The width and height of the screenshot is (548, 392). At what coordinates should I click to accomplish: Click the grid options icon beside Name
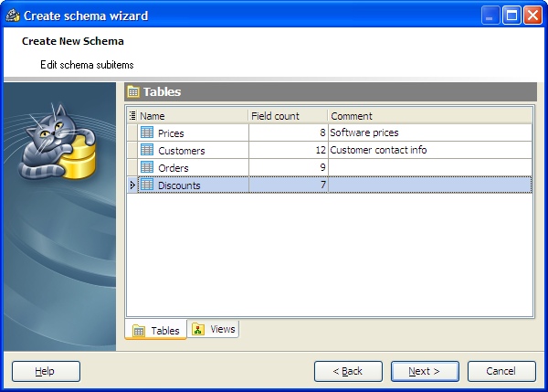[x=132, y=116]
